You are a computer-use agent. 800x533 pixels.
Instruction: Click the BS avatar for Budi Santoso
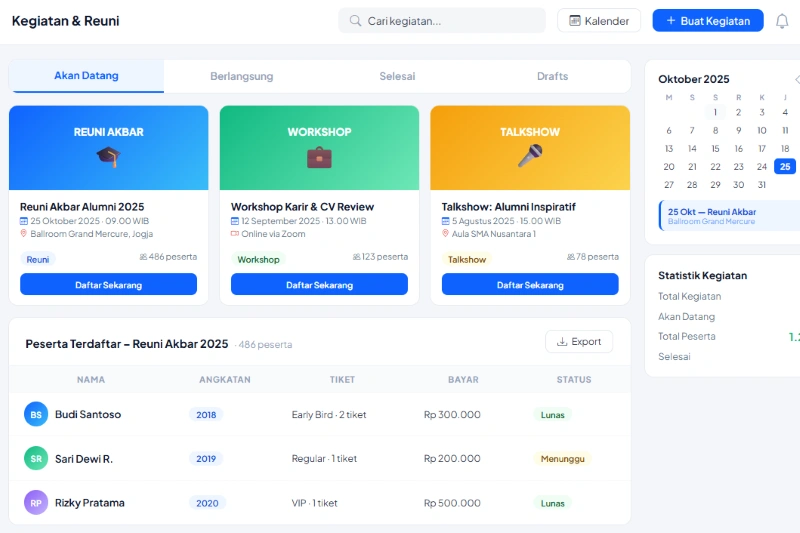click(x=36, y=414)
